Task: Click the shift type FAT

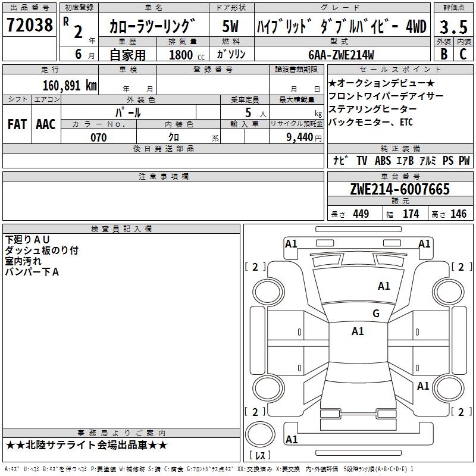Action: [x=17, y=124]
